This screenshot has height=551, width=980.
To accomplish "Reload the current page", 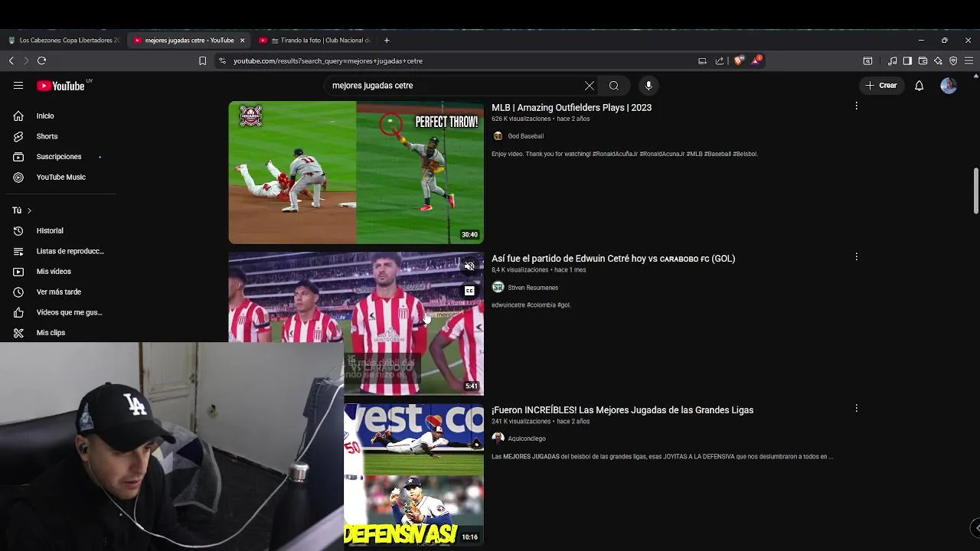I will [x=41, y=60].
